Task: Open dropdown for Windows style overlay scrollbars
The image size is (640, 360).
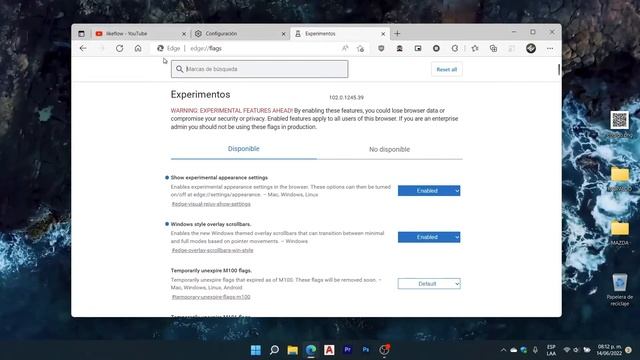Action: coord(429,237)
